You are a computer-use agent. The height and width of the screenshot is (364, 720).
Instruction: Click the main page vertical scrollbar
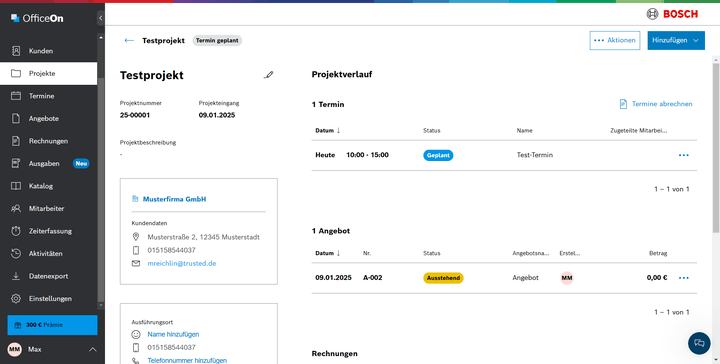pyautogui.click(x=716, y=147)
